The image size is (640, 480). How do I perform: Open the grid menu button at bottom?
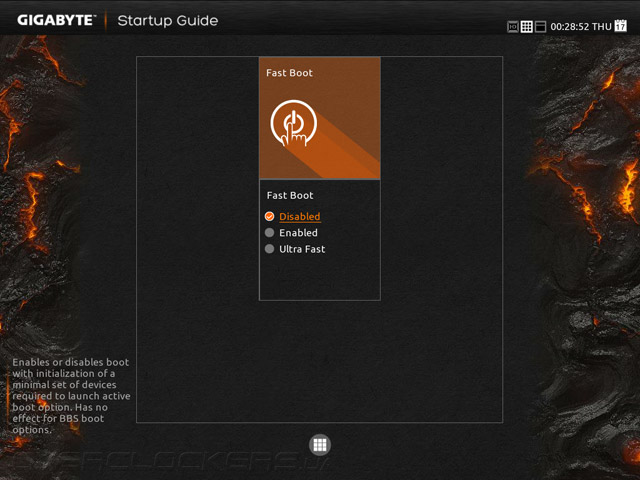click(x=320, y=445)
